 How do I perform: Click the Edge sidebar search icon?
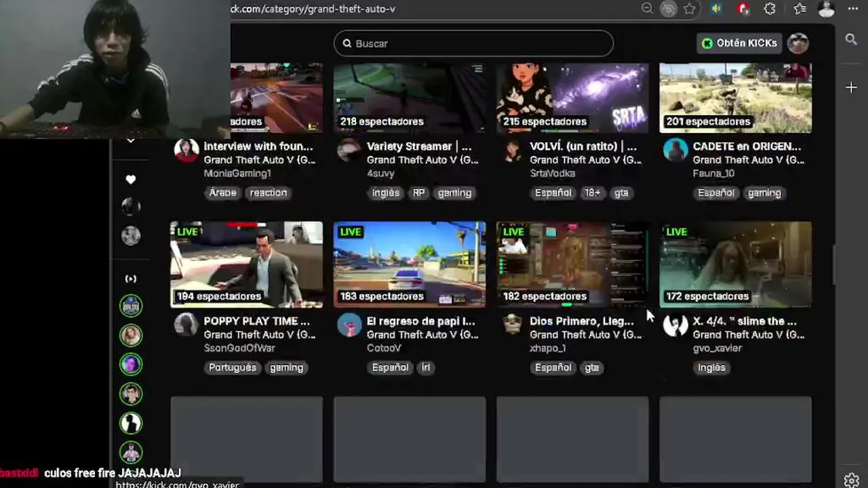click(x=851, y=39)
